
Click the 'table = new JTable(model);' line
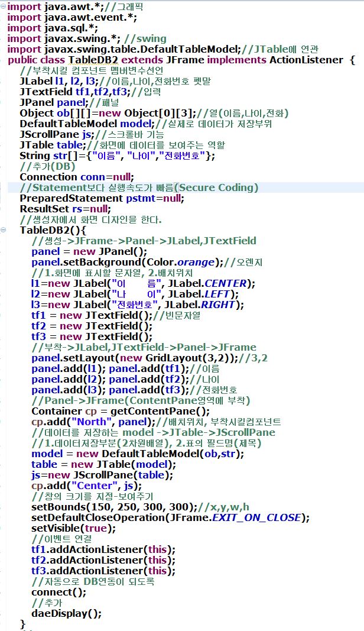tap(104, 464)
